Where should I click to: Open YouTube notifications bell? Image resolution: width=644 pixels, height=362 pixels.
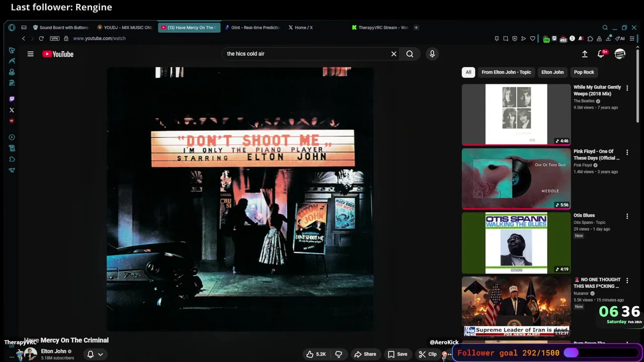[601, 54]
